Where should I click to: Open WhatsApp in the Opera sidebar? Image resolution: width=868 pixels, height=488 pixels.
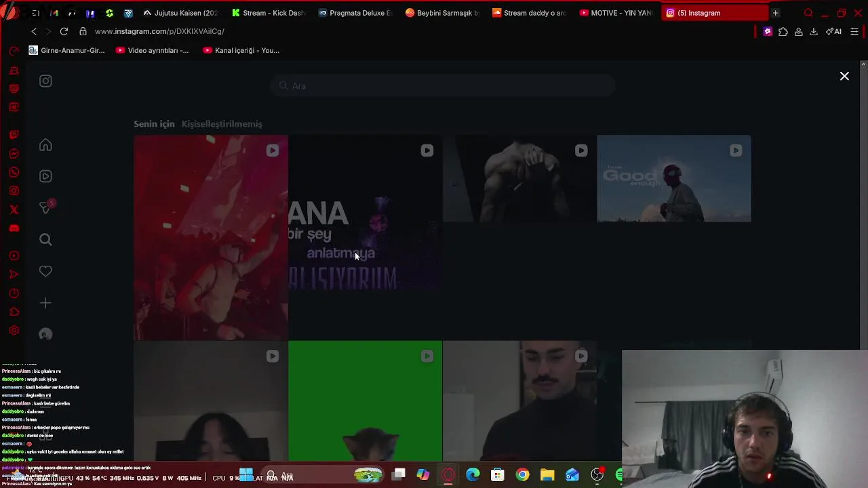pyautogui.click(x=14, y=173)
